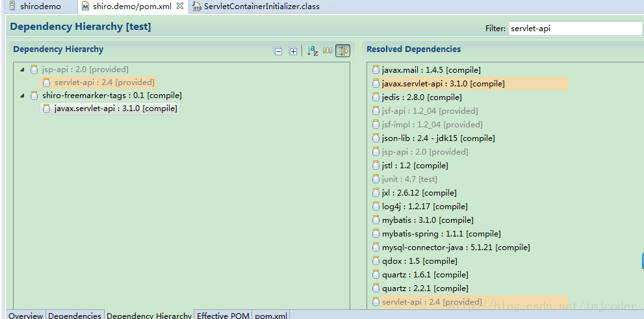Click jar icon next to mybatis-spring
The image size is (644, 319).
click(x=376, y=234)
